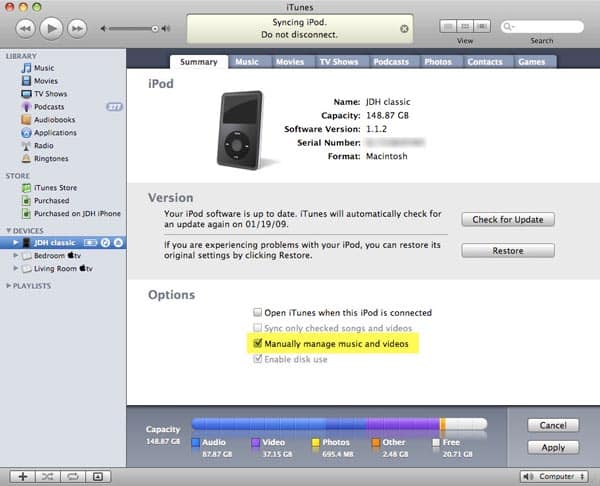Click the sync status icon on JDH classic

tap(105, 243)
